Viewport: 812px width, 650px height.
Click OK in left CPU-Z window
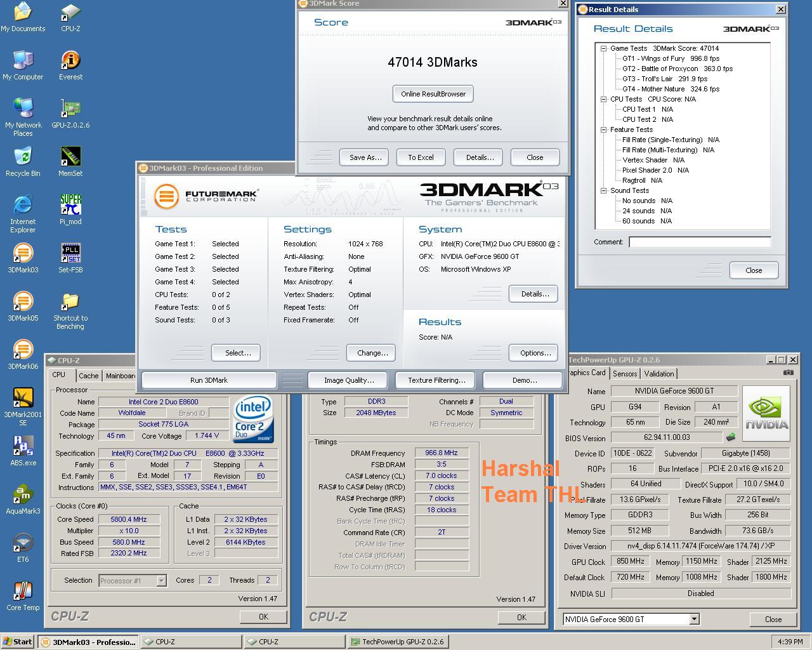pyautogui.click(x=263, y=617)
